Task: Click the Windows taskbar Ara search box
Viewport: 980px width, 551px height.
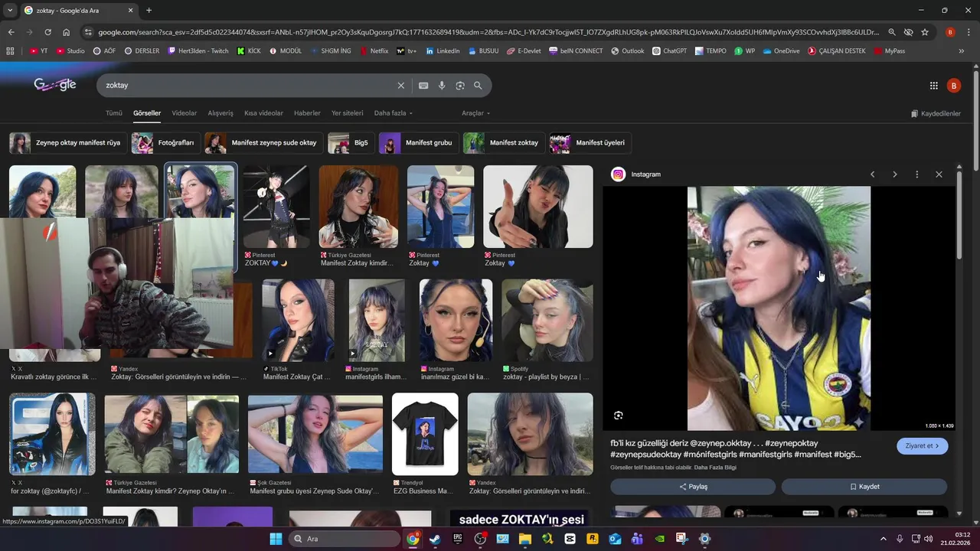Action: pyautogui.click(x=345, y=539)
